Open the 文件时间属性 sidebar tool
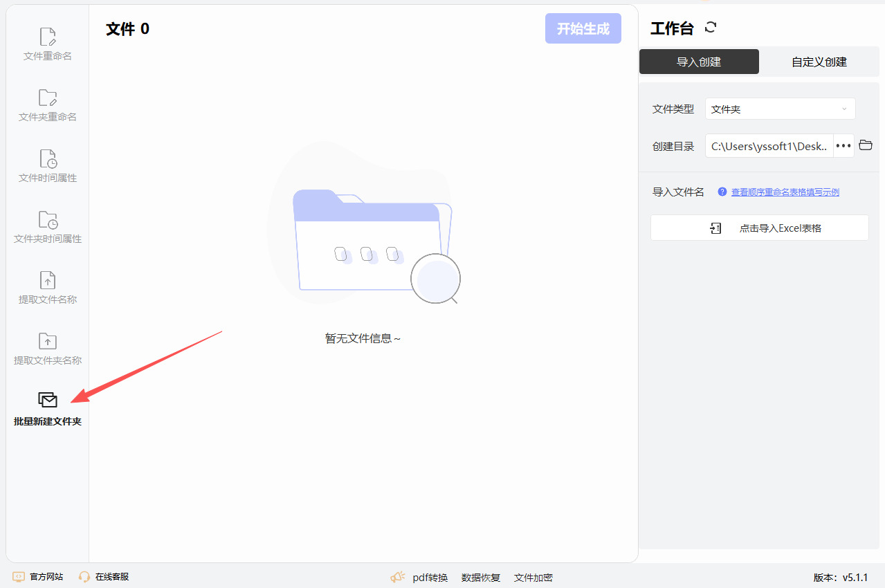Image resolution: width=885 pixels, height=588 pixels. click(48, 166)
